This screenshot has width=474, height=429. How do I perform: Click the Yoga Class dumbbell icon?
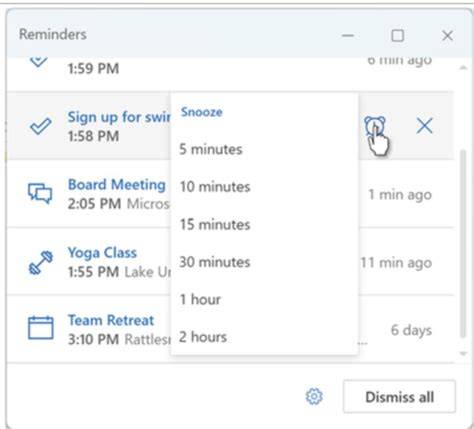[x=41, y=263]
